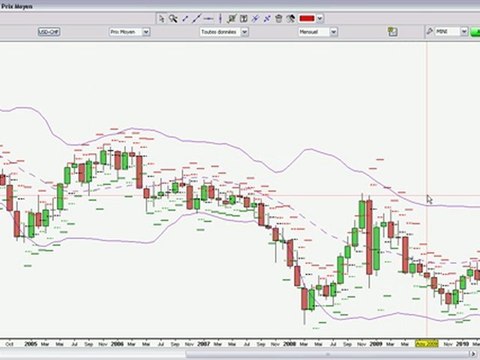
Task: Click the 2007 year label on time axis
Action: coord(203,344)
